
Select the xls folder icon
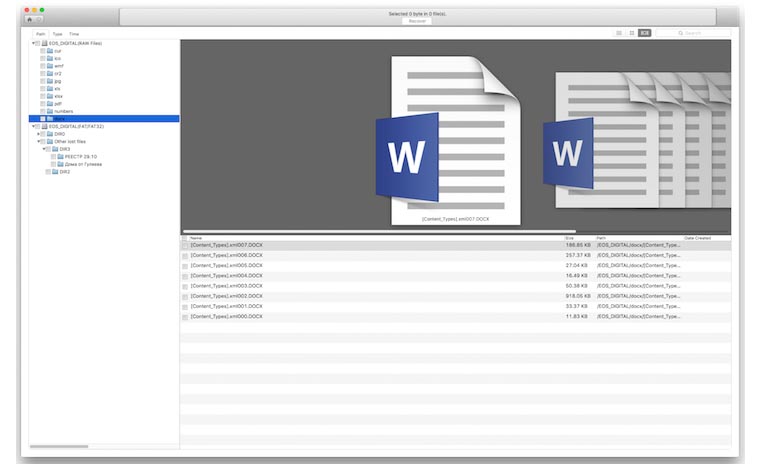pyautogui.click(x=50, y=89)
